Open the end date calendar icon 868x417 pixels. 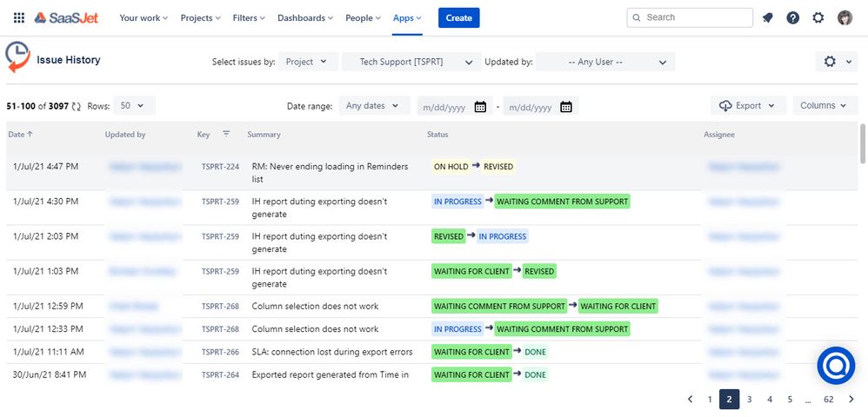[x=565, y=107]
